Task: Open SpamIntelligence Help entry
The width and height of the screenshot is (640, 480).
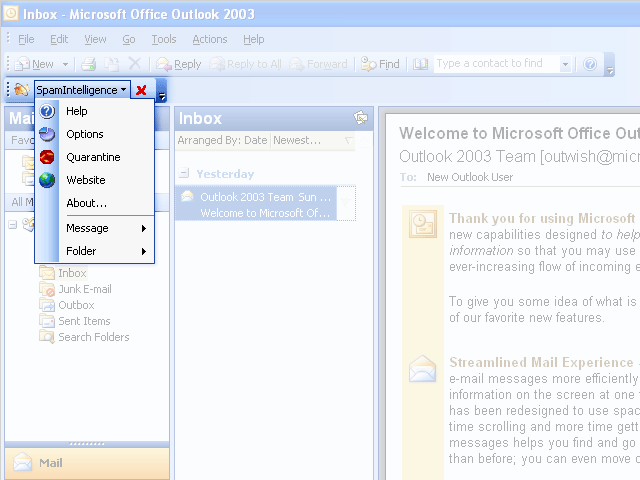Action: [95, 111]
